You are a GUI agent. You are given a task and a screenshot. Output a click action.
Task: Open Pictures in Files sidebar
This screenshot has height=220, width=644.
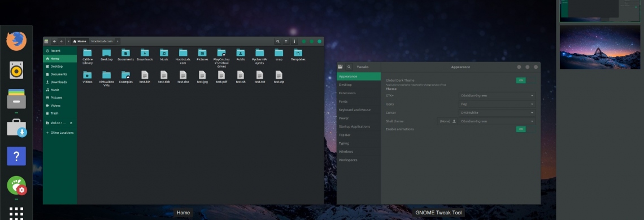click(x=60, y=98)
